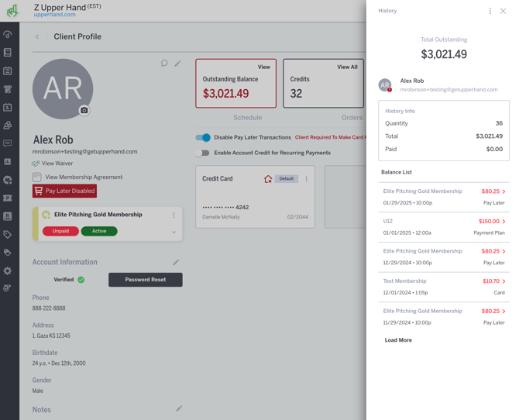Switch to the Orders tab
This screenshot has width=519, height=420.
[x=352, y=118]
